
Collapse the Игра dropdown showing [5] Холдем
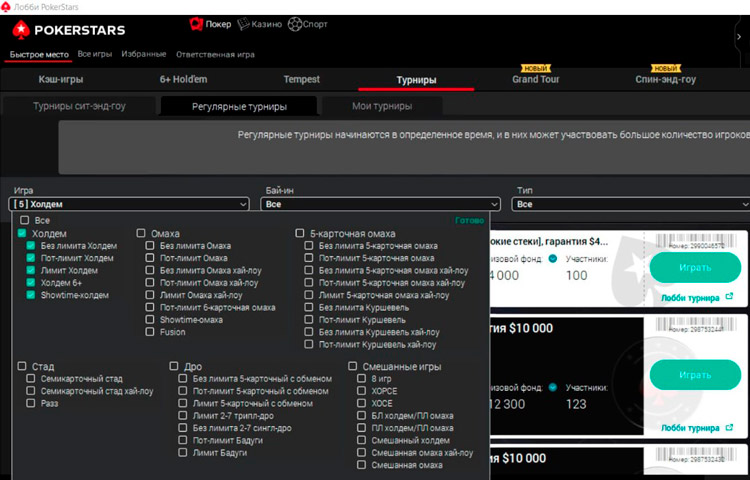point(129,204)
